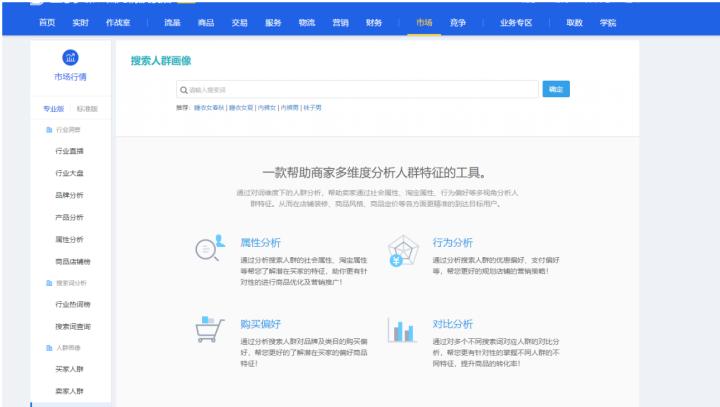Open 品牌分析 in the sidebar
Screen dimensions: 720x407
pyautogui.click(x=69, y=195)
